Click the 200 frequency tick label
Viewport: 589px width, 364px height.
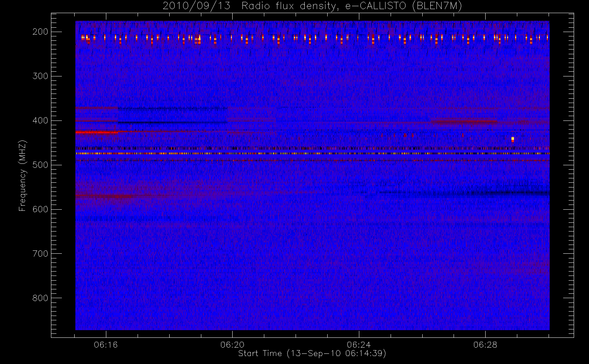point(40,32)
